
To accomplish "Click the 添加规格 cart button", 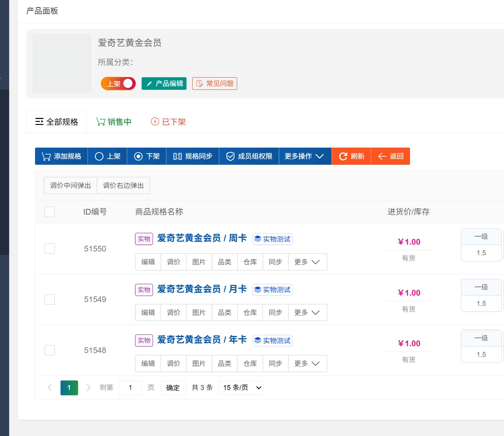I will 61,156.
